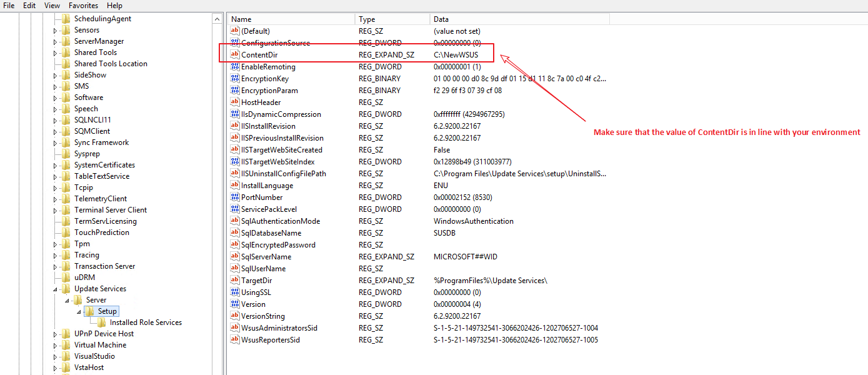The width and height of the screenshot is (868, 375).
Task: Open the Edit menu
Action: coord(29,6)
